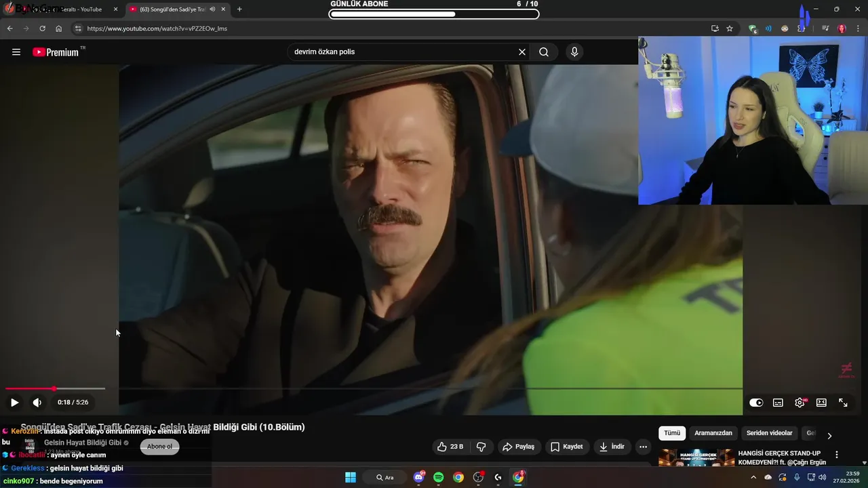This screenshot has width=868, height=488.
Task: Open the browser profile avatar
Action: [842, 28]
